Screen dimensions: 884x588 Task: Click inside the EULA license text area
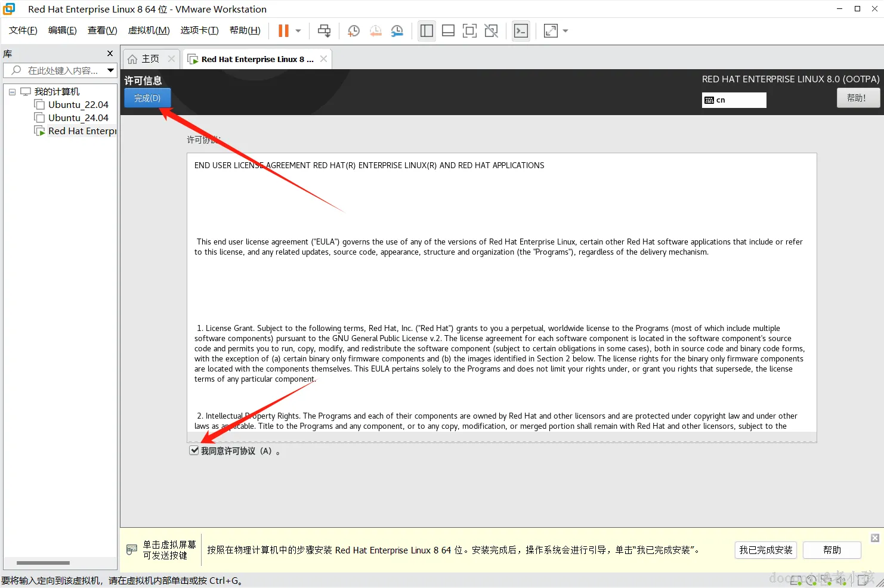coord(502,298)
